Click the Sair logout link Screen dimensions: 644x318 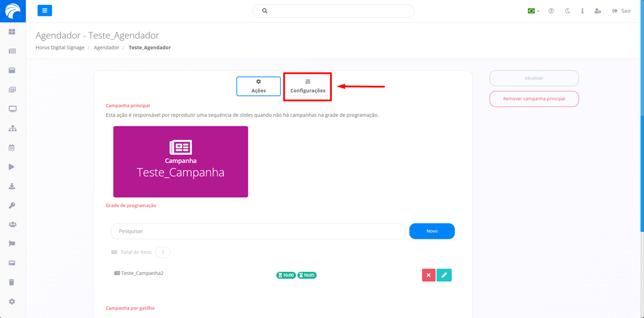pyautogui.click(x=621, y=11)
